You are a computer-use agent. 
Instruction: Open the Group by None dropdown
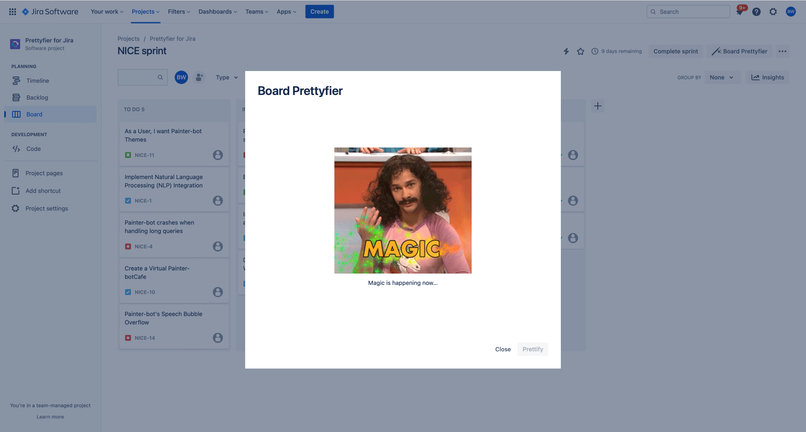point(722,78)
